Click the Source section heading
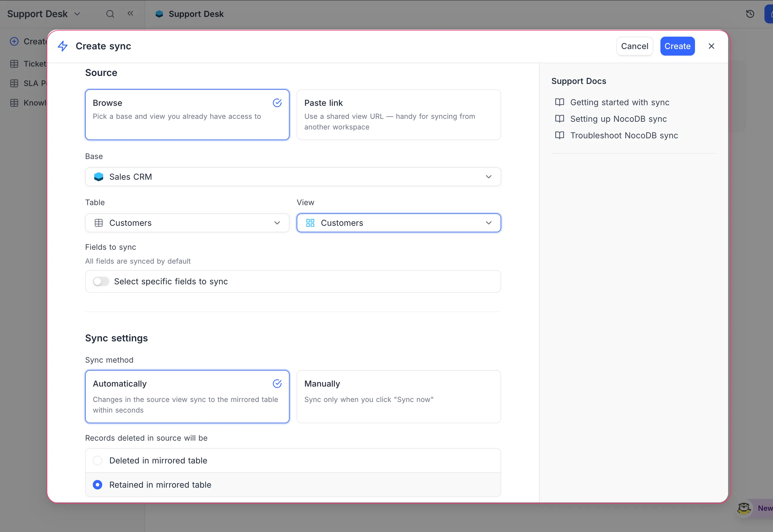Viewport: 773px width, 532px height. (101, 73)
